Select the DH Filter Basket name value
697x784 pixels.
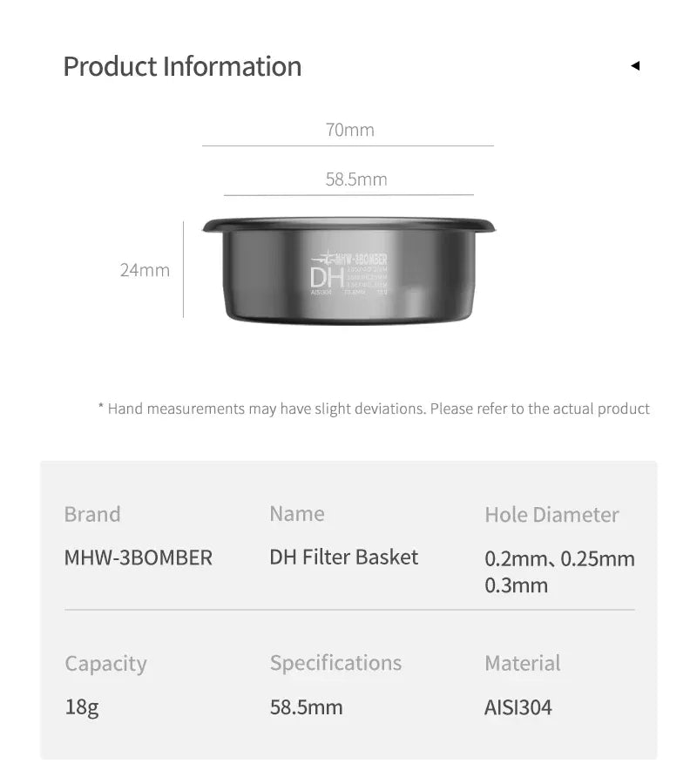pyautogui.click(x=343, y=557)
